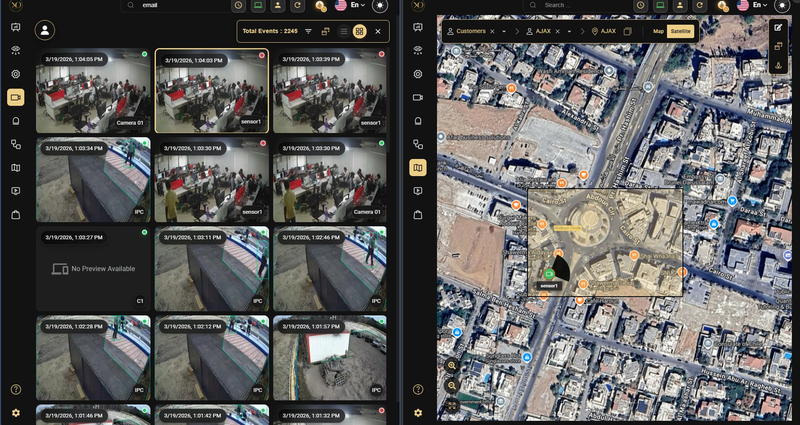
Task: Open the 1:01:57 PM IPC event thumbnail
Action: (330, 358)
